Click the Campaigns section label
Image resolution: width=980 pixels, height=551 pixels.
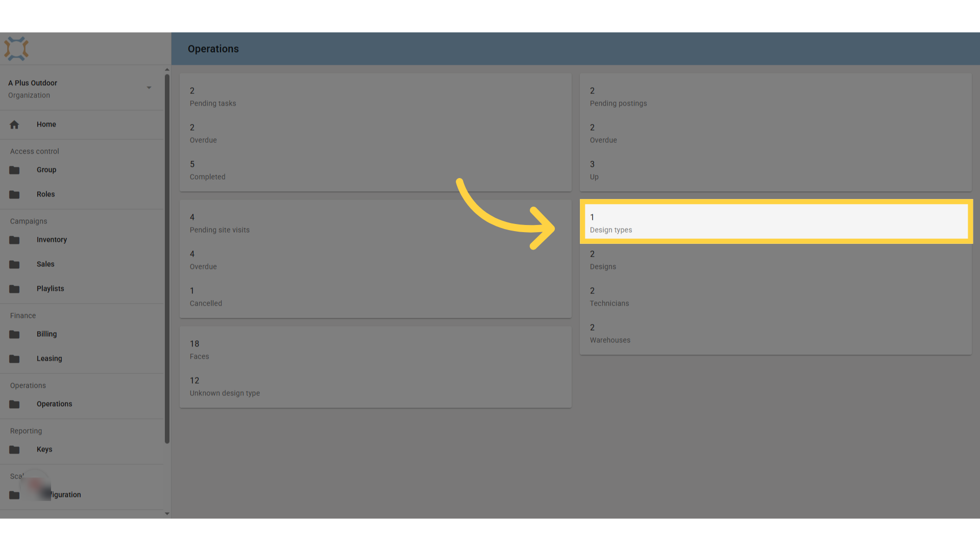[29, 221]
